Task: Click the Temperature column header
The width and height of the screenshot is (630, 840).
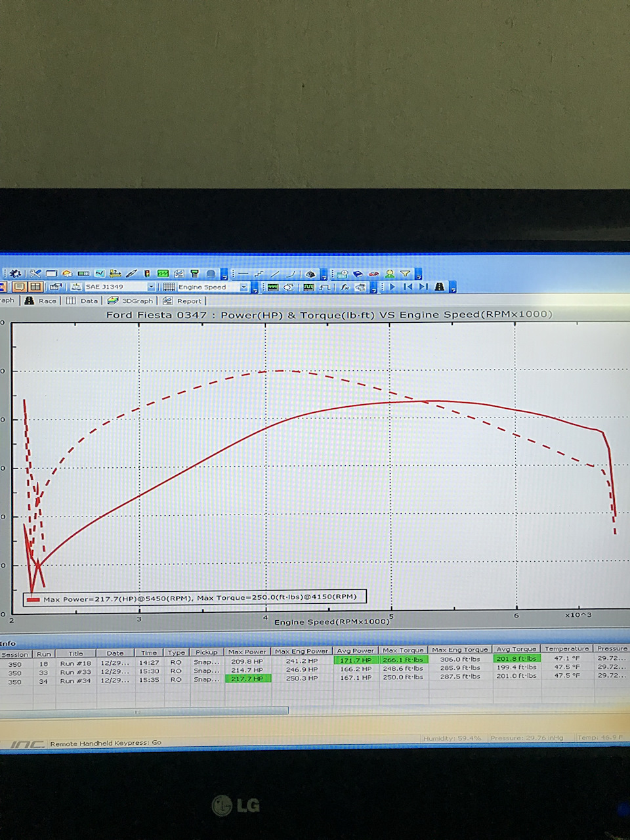Action: pyautogui.click(x=566, y=649)
